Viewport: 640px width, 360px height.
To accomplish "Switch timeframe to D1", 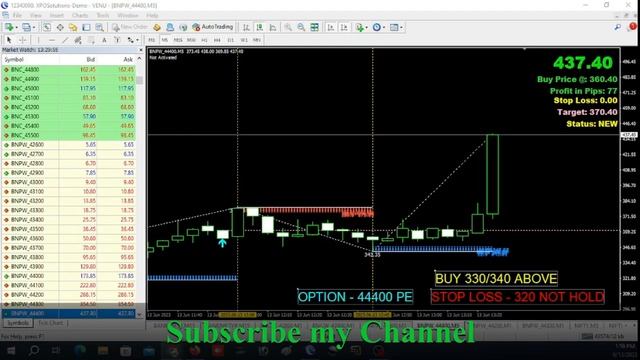I will click(x=231, y=40).
